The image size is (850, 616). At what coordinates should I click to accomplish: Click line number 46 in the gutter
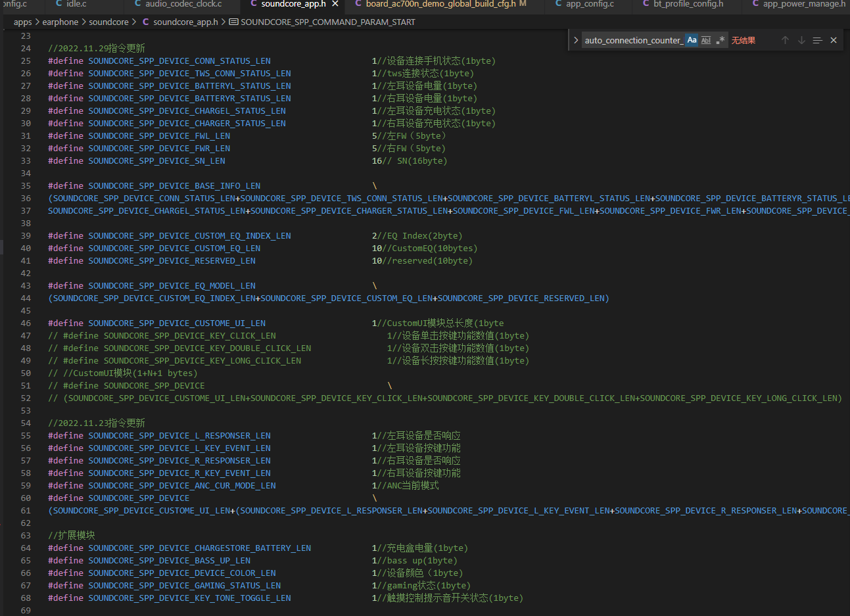(26, 323)
